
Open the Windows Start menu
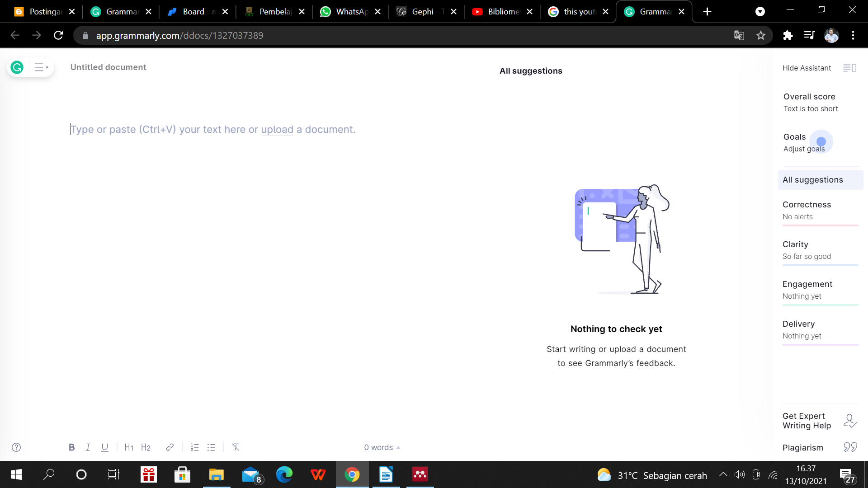(16, 474)
